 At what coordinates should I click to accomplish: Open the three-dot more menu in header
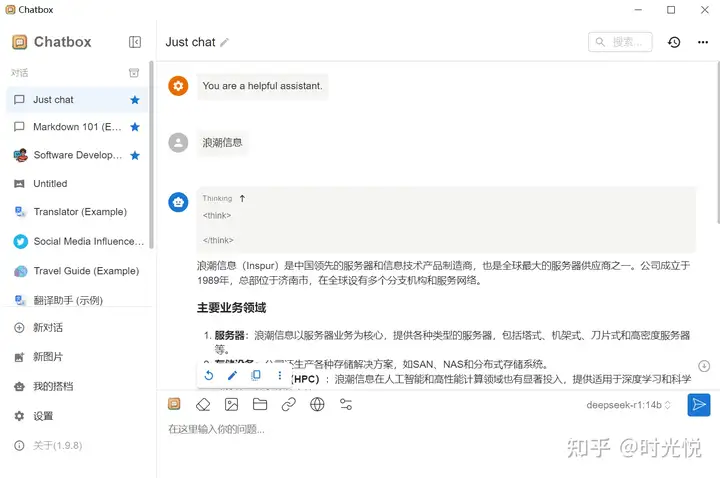coord(703,42)
